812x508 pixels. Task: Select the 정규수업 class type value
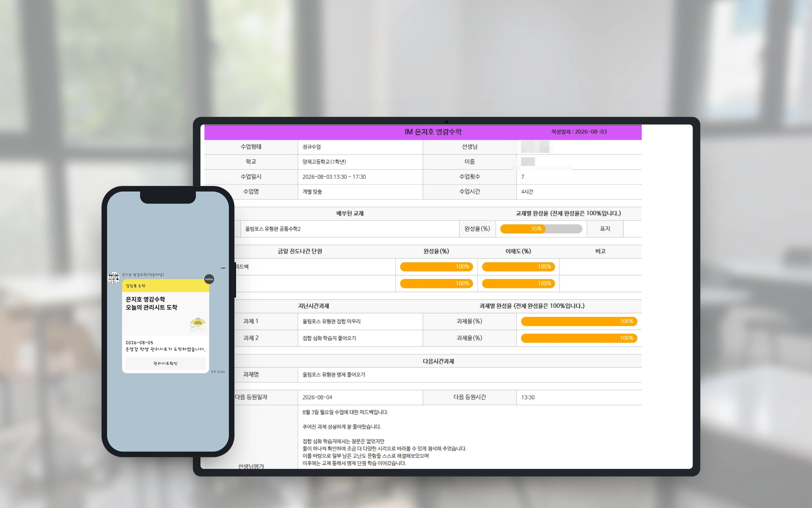click(x=311, y=147)
